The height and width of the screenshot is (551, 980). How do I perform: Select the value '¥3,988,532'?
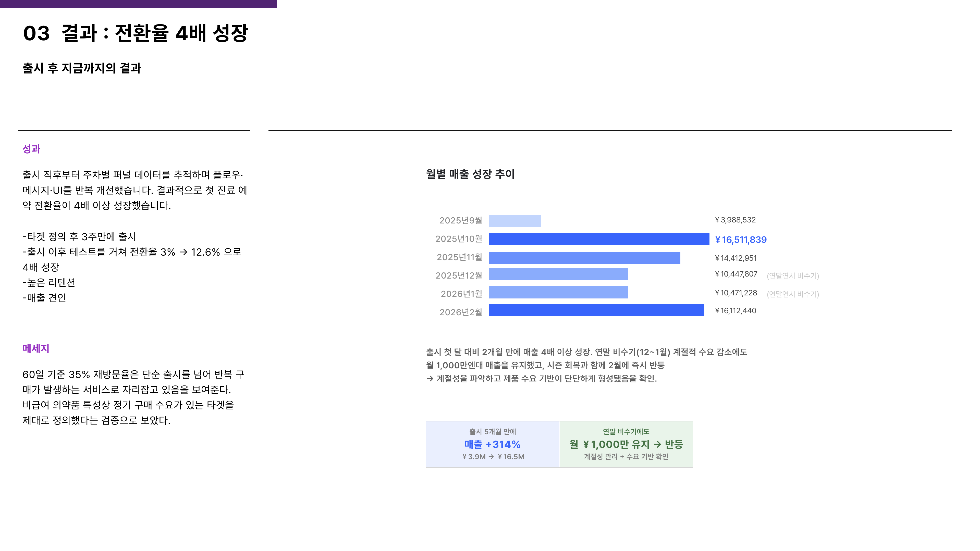pyautogui.click(x=735, y=220)
